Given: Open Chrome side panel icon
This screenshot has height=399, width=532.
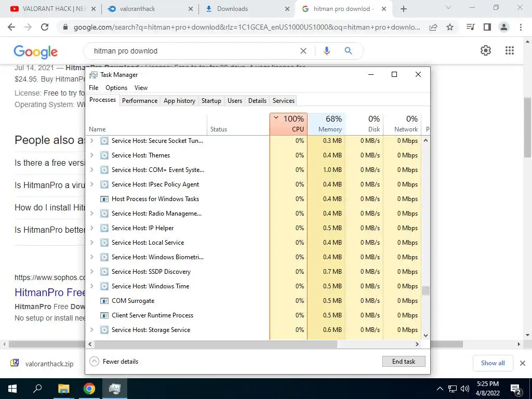Looking at the screenshot, I should tap(487, 27).
